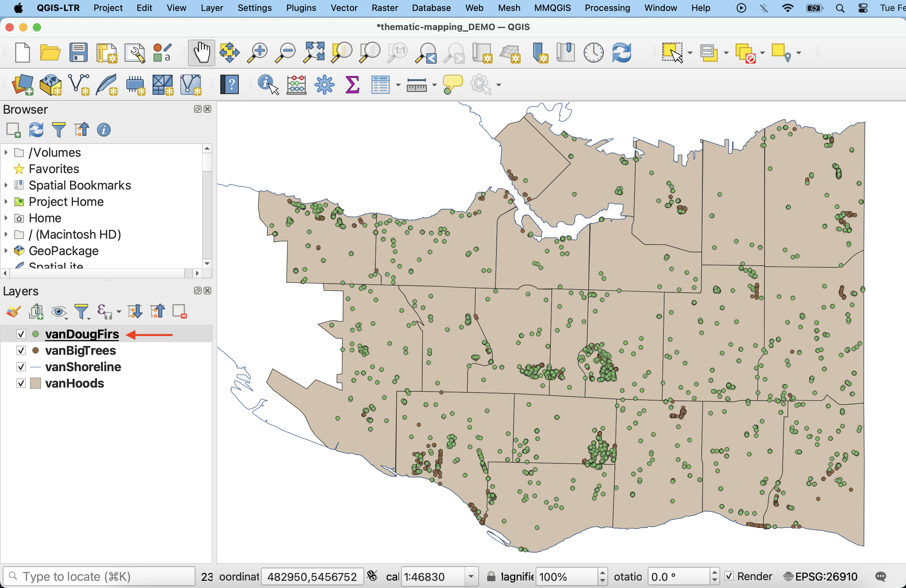This screenshot has height=588, width=906.
Task: Click the Type to locate field
Action: pos(99,576)
